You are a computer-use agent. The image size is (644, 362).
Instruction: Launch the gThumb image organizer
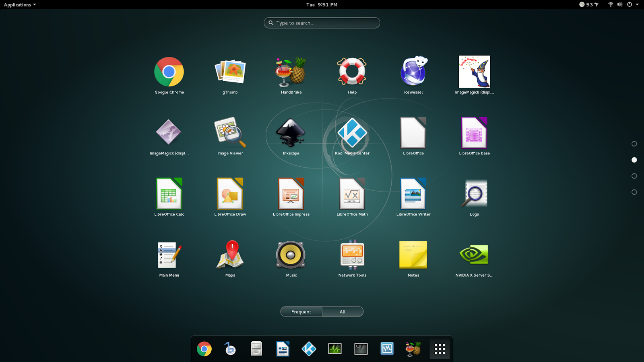coord(230,72)
